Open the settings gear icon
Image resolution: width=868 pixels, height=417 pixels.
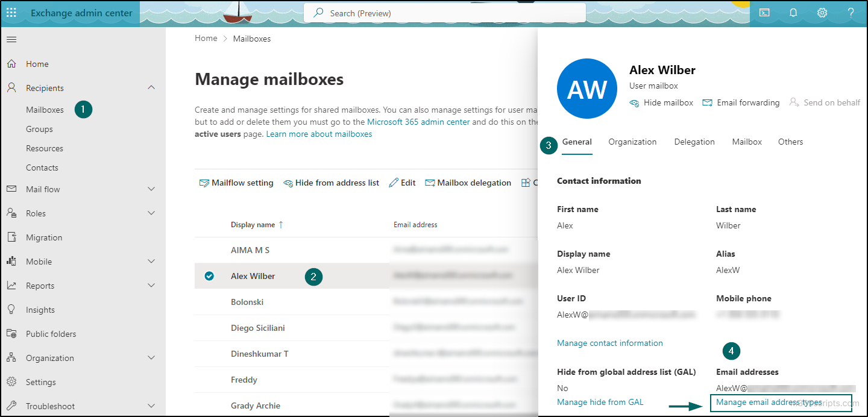point(822,12)
